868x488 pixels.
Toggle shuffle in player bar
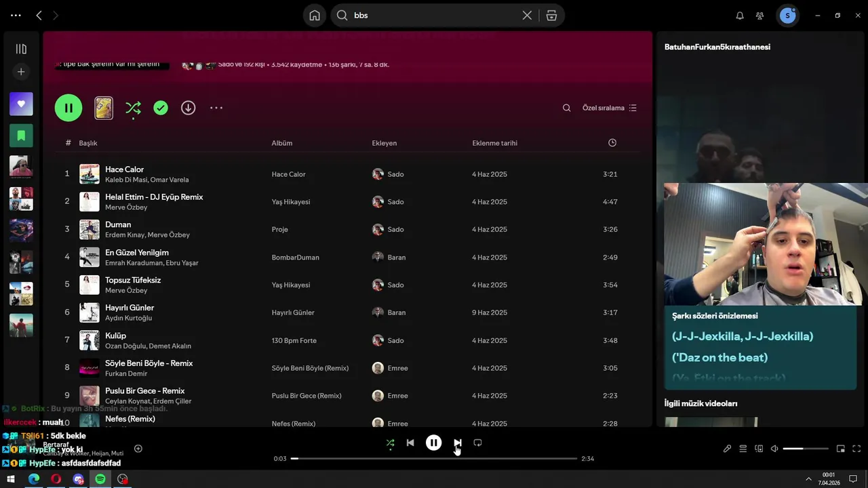click(x=390, y=443)
